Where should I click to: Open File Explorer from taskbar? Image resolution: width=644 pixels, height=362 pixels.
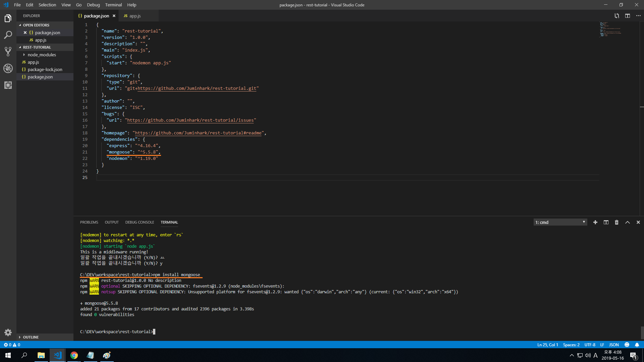(x=41, y=355)
